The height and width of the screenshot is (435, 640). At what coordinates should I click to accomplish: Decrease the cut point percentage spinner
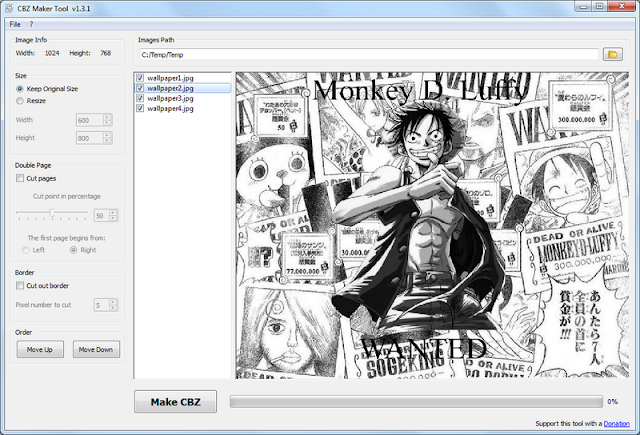(113, 218)
